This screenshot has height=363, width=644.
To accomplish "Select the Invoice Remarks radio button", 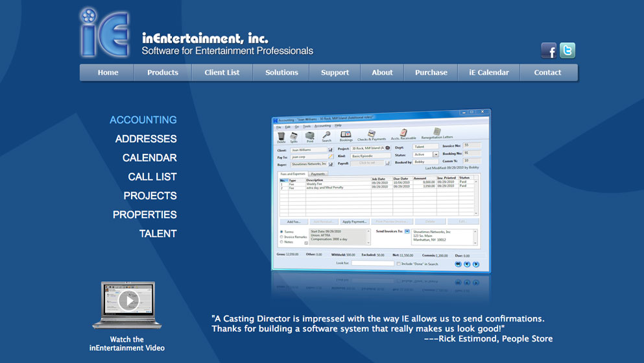I will tap(281, 237).
